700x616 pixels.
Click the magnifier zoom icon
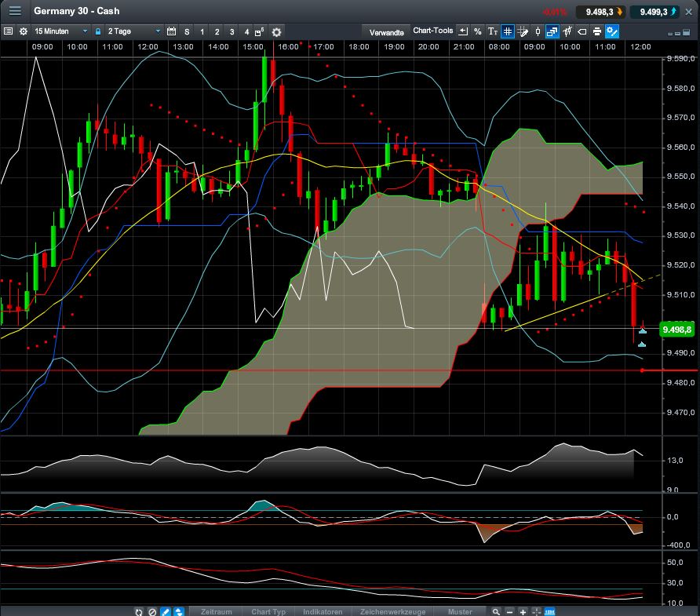pos(496,611)
